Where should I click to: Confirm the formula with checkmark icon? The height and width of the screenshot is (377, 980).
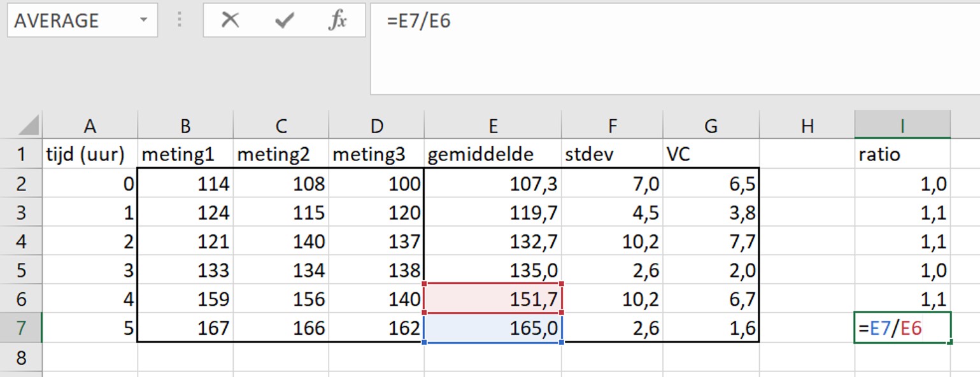(x=284, y=20)
